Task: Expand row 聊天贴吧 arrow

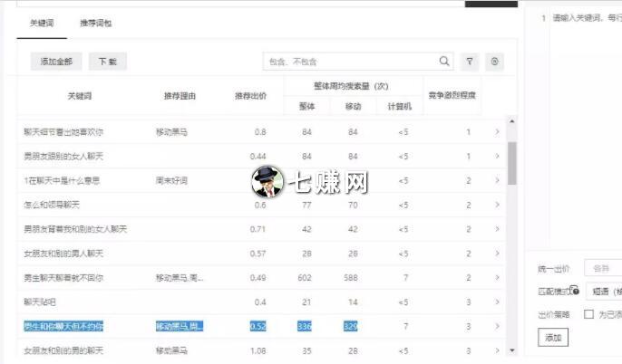Action: (498, 302)
